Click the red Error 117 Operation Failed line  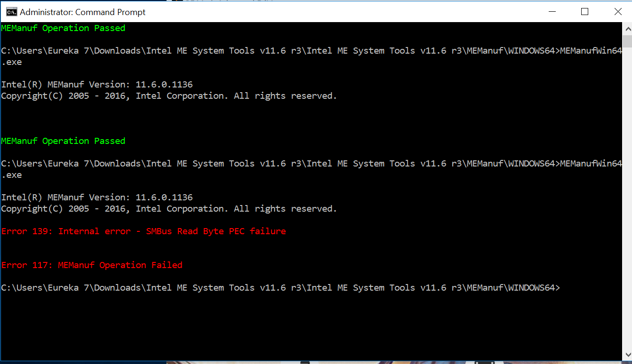point(92,265)
